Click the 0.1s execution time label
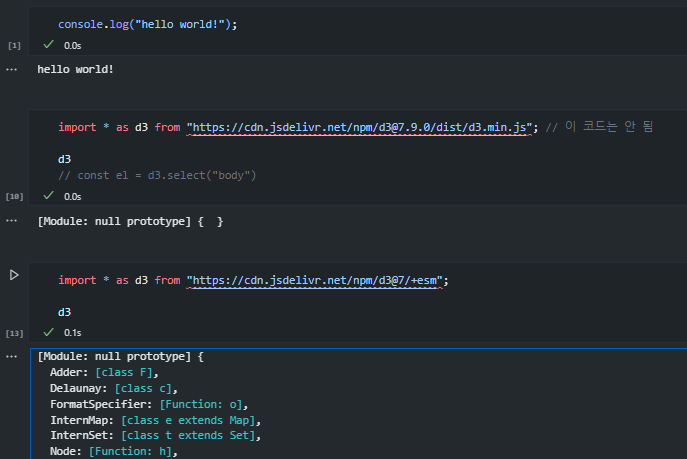Viewport: 687px width, 459px height. 72,333
